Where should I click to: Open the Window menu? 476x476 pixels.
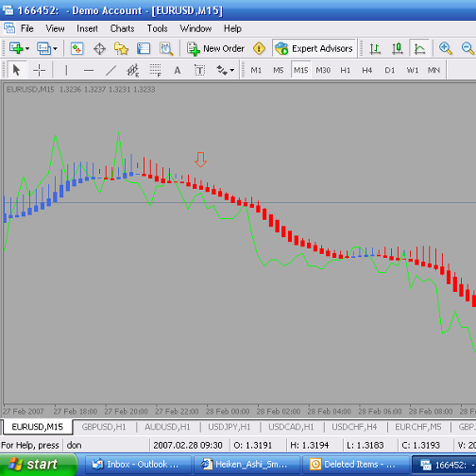coord(195,28)
